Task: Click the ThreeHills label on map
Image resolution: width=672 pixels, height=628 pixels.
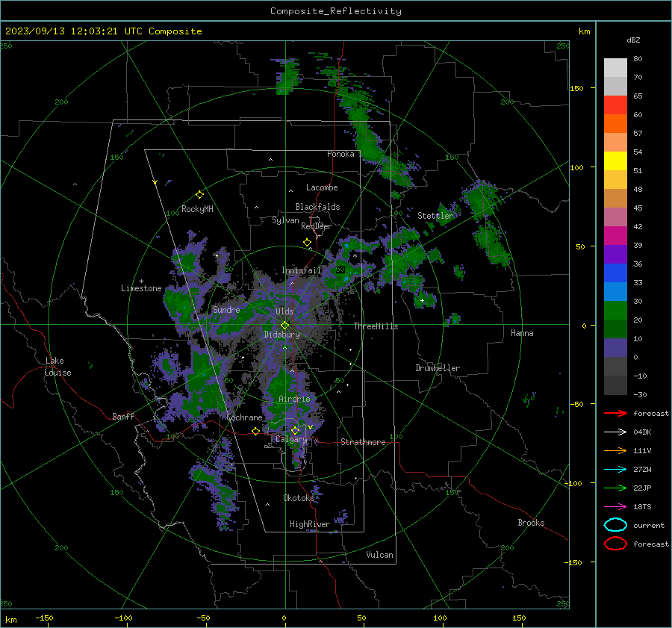Action: tap(376, 326)
